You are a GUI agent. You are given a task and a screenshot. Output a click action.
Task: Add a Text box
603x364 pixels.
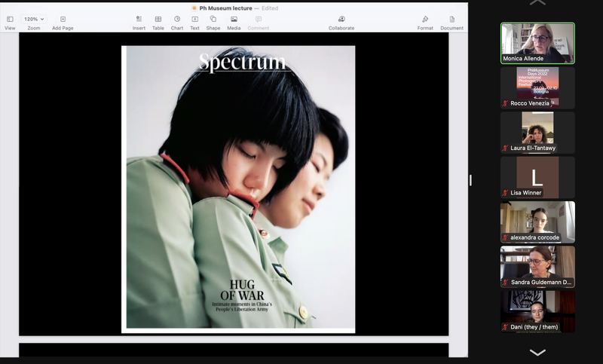pyautogui.click(x=195, y=19)
